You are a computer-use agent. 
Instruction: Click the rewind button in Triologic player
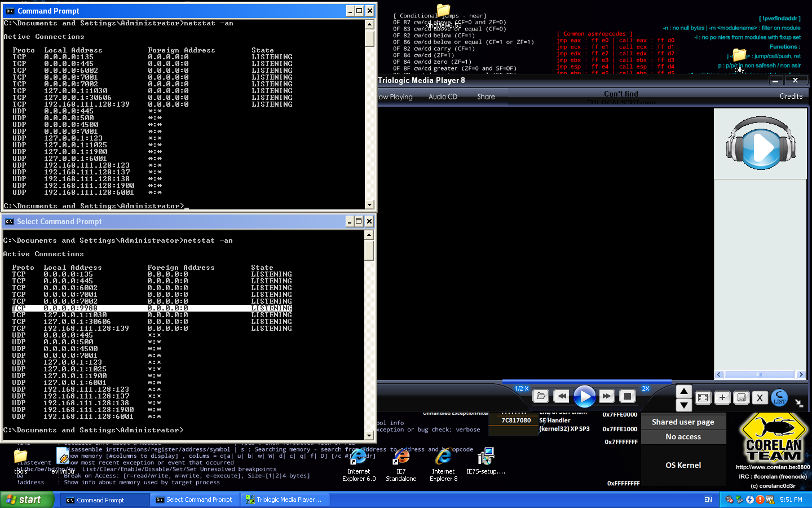561,396
